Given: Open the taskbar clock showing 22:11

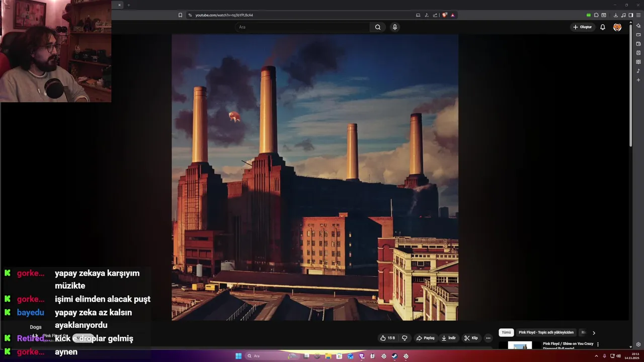Looking at the screenshot, I should coord(631,356).
